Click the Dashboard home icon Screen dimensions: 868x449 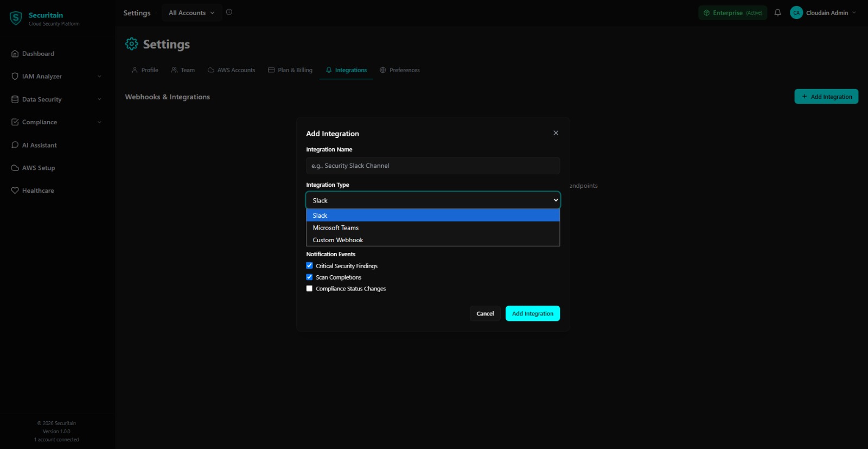[x=15, y=54]
